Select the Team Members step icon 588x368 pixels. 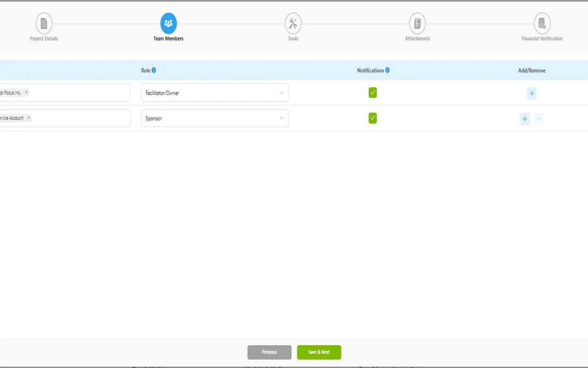168,23
